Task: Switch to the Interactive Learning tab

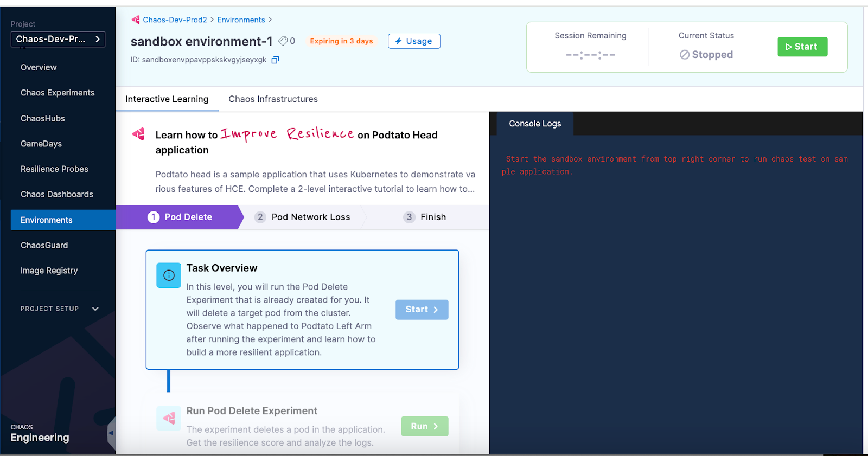Action: [x=167, y=99]
